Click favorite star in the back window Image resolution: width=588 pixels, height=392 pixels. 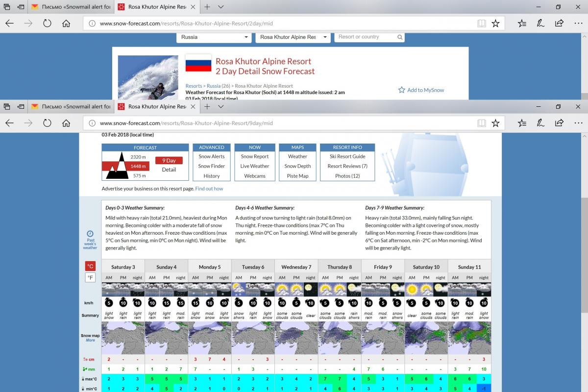click(495, 23)
